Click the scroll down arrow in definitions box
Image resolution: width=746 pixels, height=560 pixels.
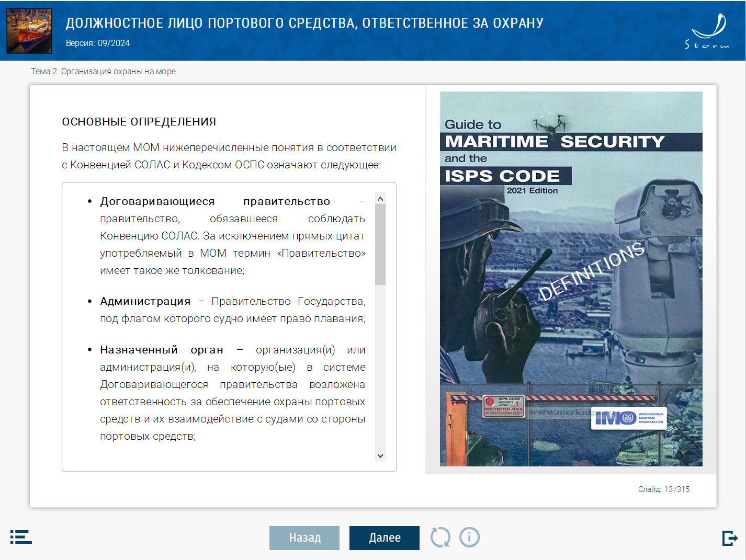(x=380, y=456)
